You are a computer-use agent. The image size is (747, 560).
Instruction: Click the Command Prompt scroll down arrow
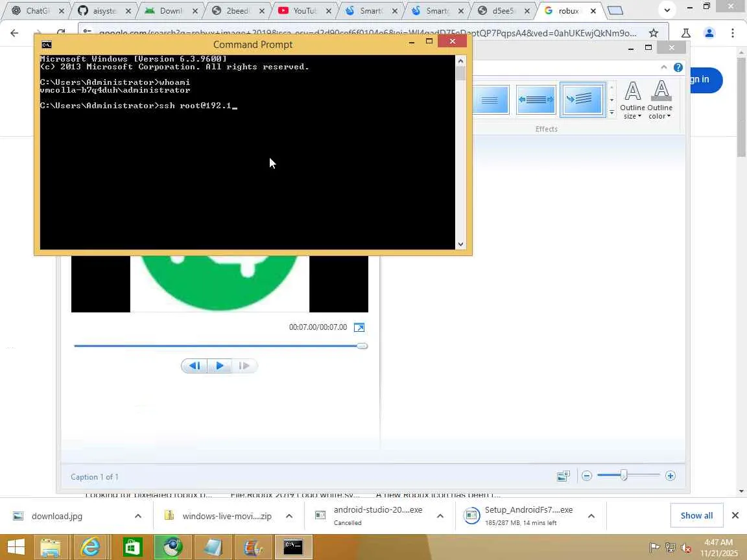[x=460, y=244]
